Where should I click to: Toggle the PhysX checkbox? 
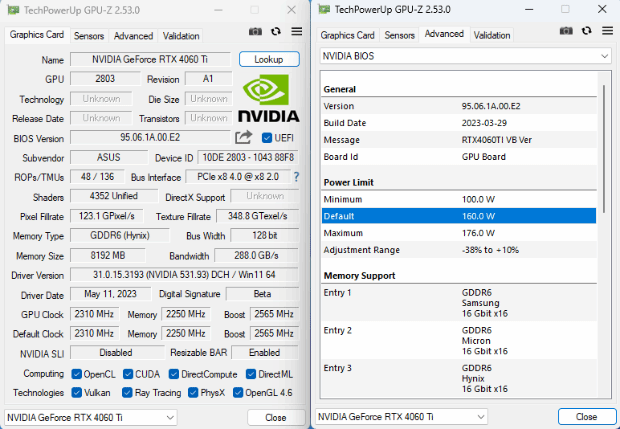tap(193, 393)
